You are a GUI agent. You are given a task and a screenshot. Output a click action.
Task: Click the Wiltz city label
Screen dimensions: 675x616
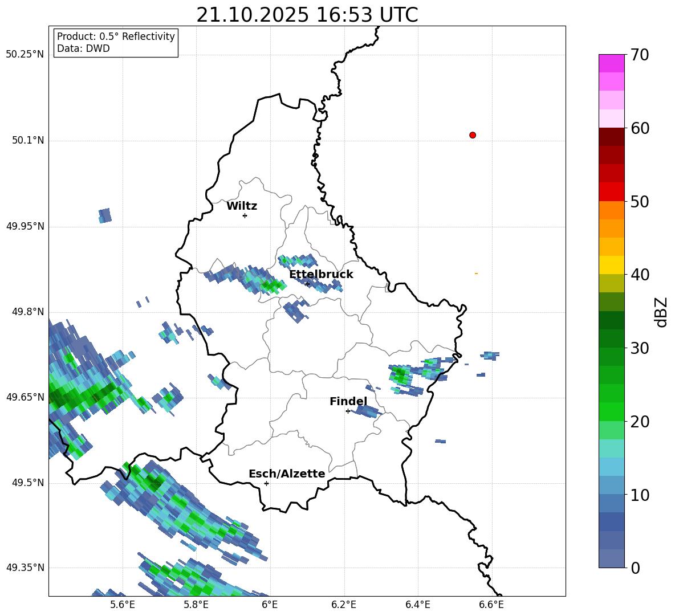tap(242, 206)
